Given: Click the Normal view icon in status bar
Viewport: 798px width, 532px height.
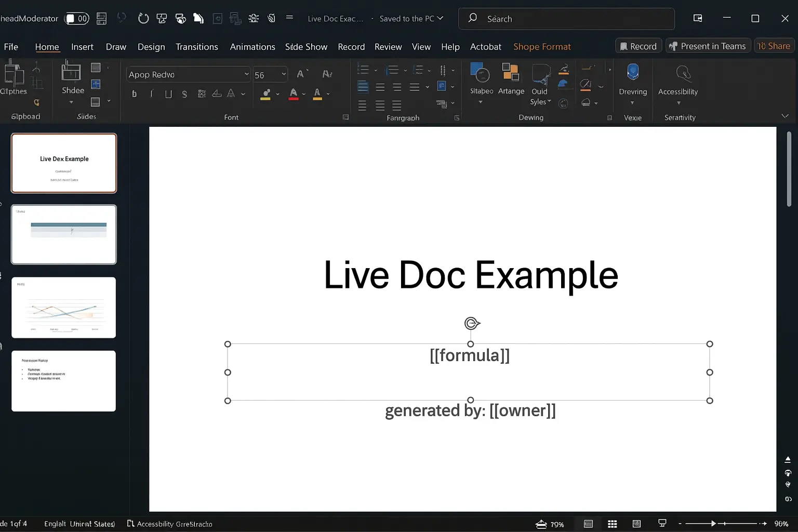Looking at the screenshot, I should click(588, 523).
